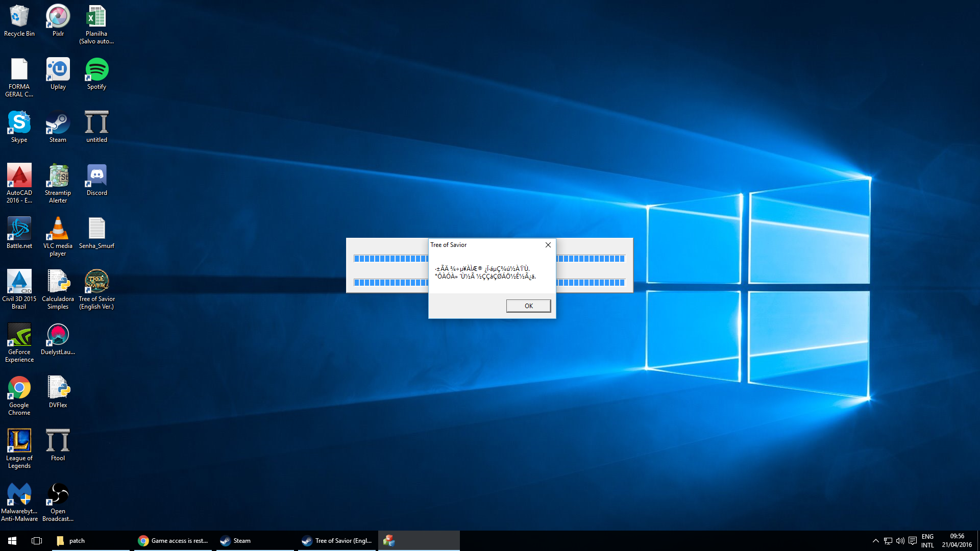Click the ENG INTL language indicator
Viewport: 980px width, 551px height.
(x=927, y=541)
